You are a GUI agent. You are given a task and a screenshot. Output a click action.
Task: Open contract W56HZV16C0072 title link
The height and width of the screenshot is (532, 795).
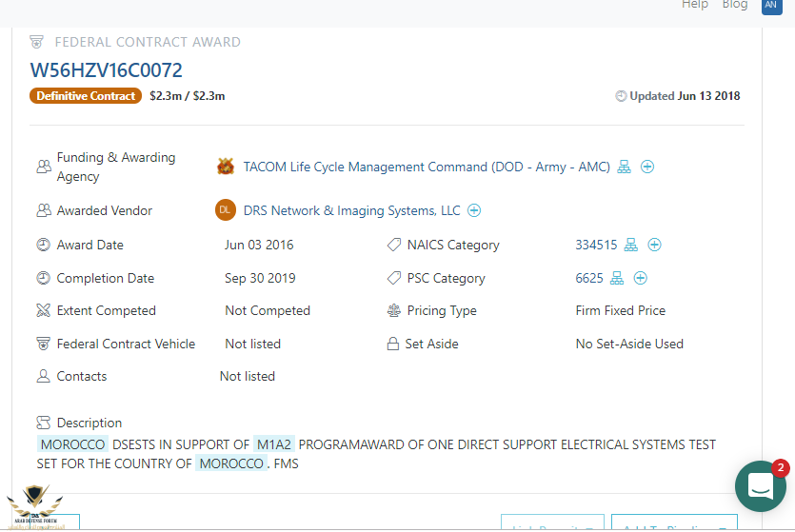[107, 70]
